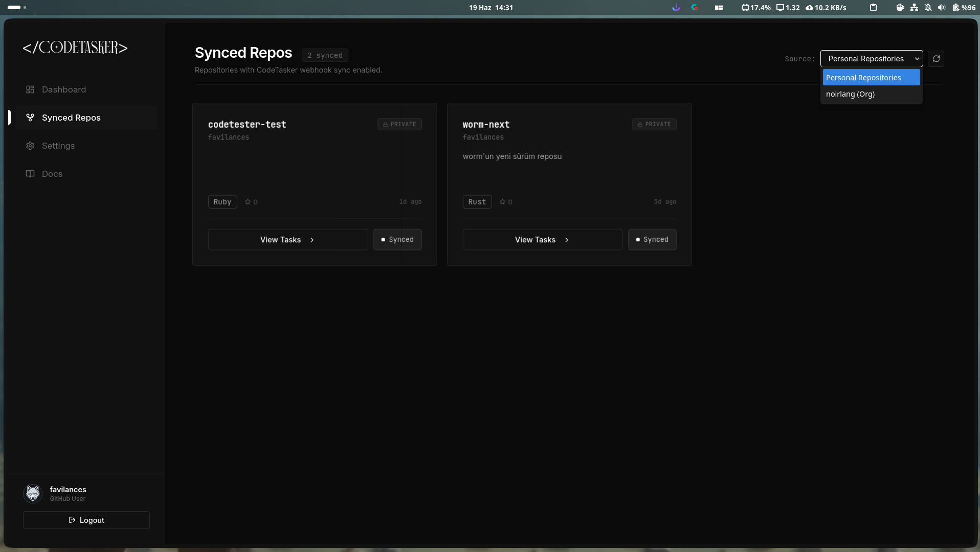Click the clipboard tray icon

873,8
